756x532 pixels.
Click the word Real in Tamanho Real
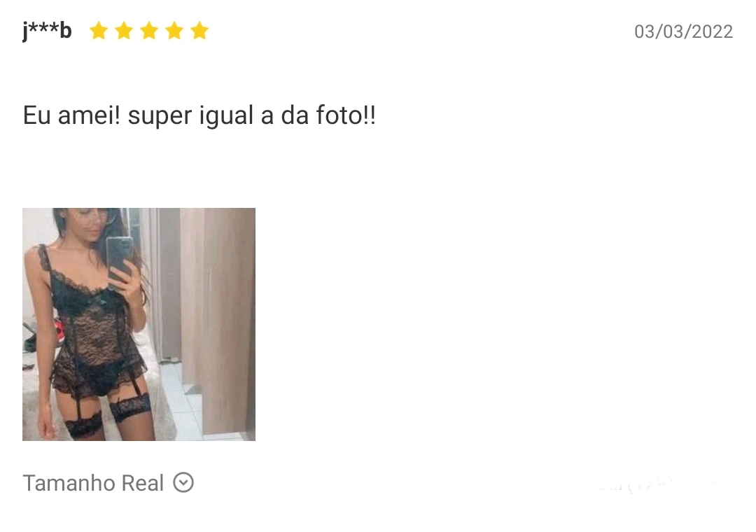[x=143, y=483]
